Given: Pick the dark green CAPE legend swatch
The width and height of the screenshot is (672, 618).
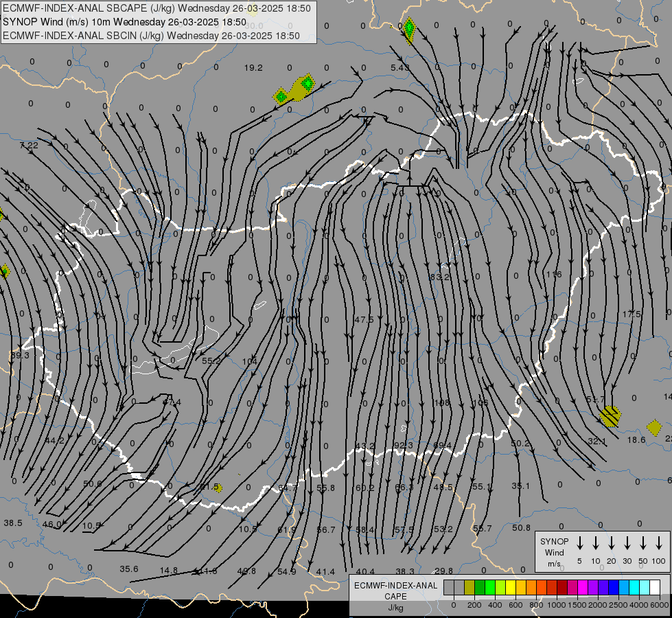Looking at the screenshot, I should pos(480,588).
